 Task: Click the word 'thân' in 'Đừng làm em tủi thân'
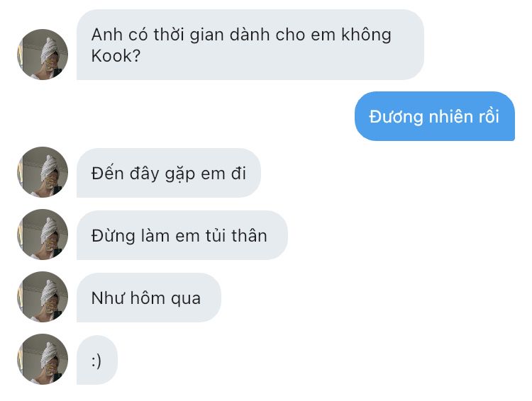[x=249, y=236]
